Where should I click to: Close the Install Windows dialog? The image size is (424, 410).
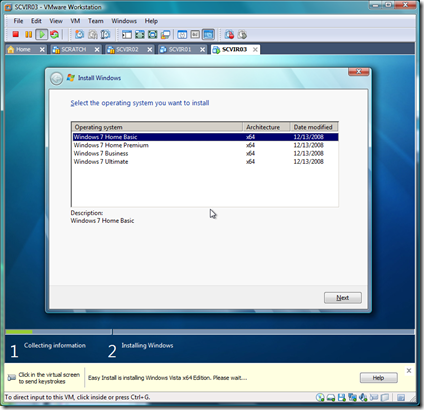tap(359, 72)
